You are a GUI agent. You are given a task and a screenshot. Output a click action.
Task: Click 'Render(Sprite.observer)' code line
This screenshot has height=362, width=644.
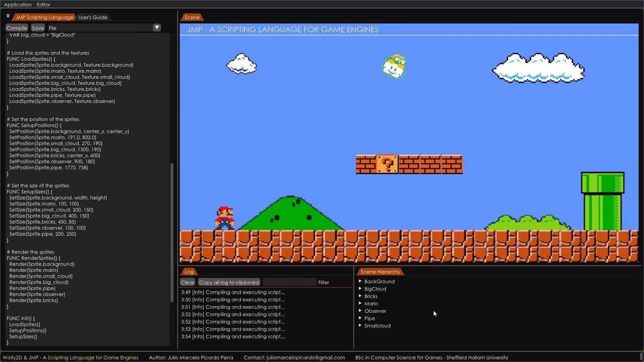click(37, 294)
